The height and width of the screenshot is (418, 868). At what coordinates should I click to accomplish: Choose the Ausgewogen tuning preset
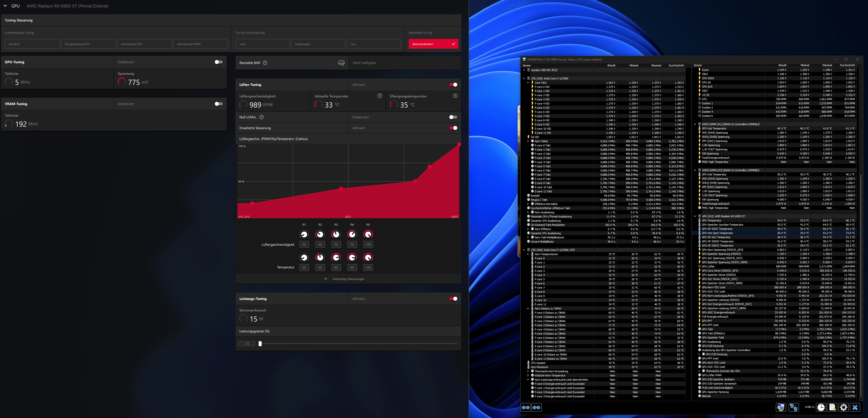tap(318, 44)
